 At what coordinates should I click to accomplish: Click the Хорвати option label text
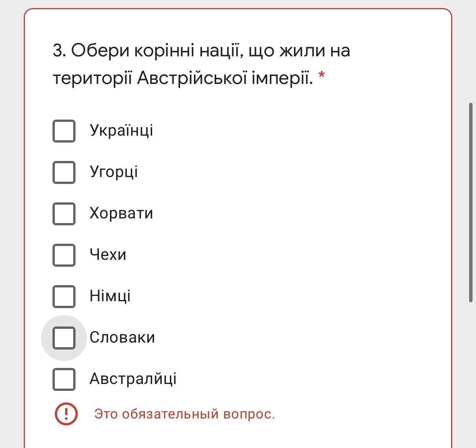coord(121,213)
